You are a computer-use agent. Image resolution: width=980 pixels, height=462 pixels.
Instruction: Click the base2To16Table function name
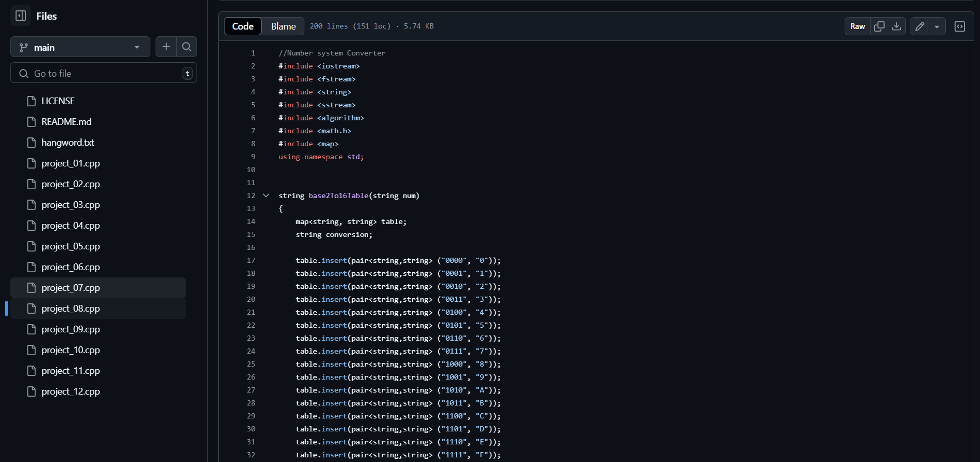point(339,195)
